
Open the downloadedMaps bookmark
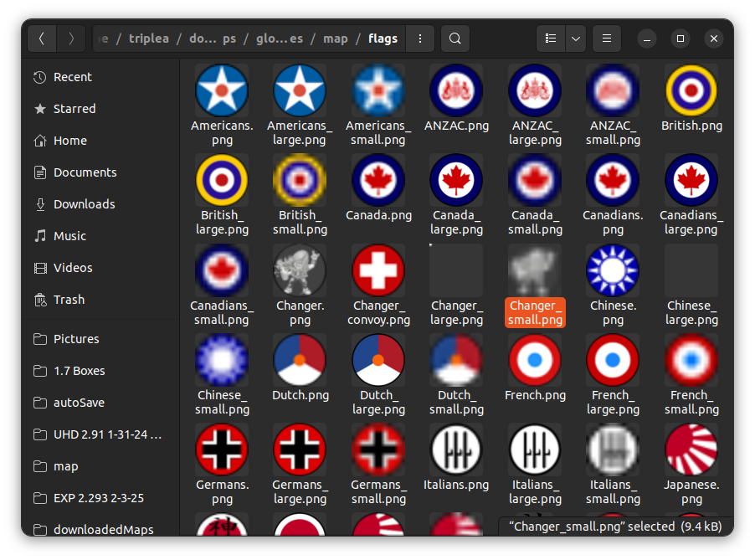pyautogui.click(x=100, y=528)
